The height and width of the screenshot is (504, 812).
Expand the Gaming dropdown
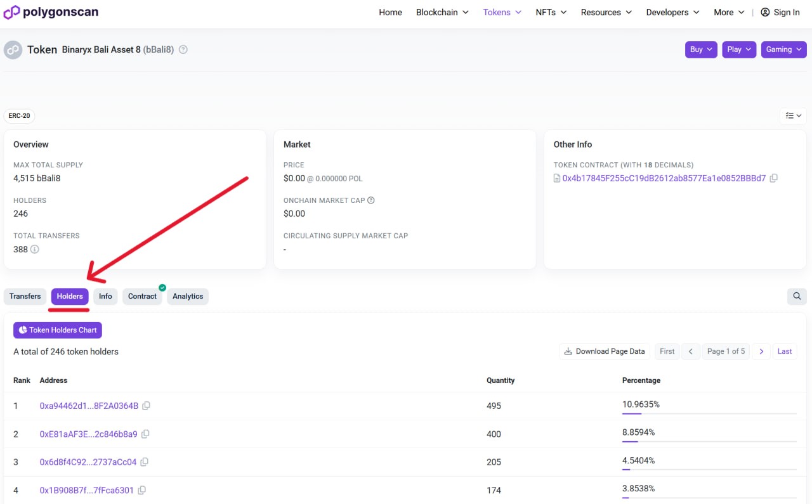click(783, 49)
